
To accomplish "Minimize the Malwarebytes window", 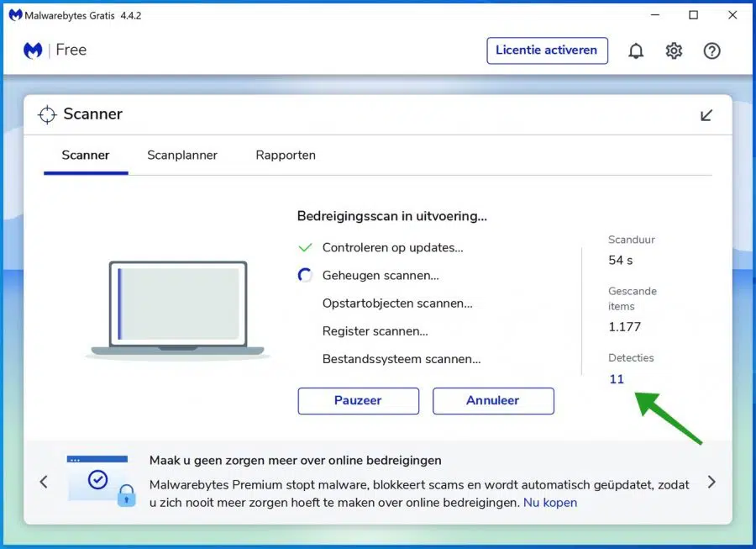I will tap(654, 15).
